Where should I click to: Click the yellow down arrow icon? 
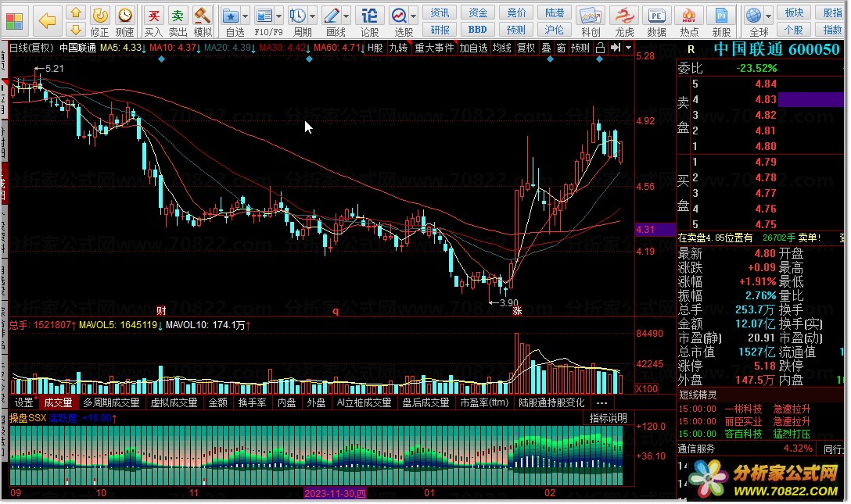tap(75, 29)
